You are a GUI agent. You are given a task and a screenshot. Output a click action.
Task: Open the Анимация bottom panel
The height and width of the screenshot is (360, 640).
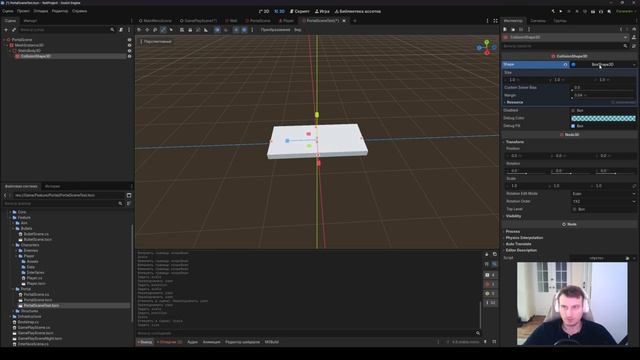(211, 342)
